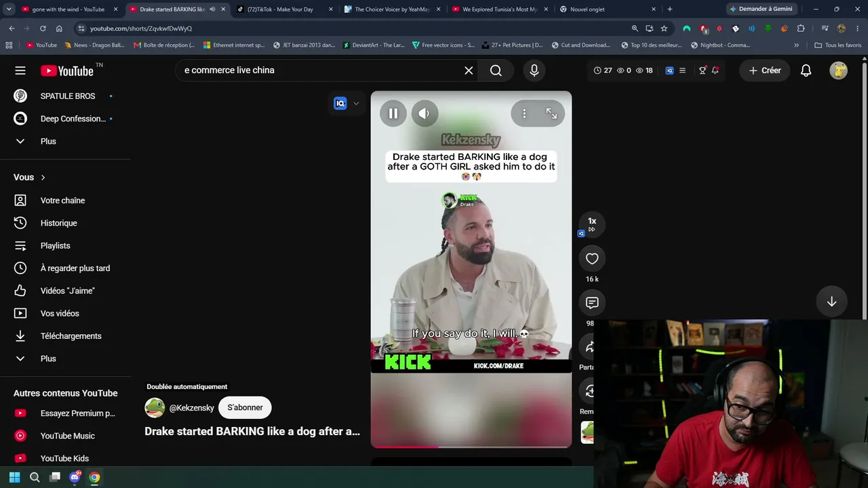Image resolution: width=868 pixels, height=488 pixels.
Task: Expand the Vous section chevron
Action: 43,178
